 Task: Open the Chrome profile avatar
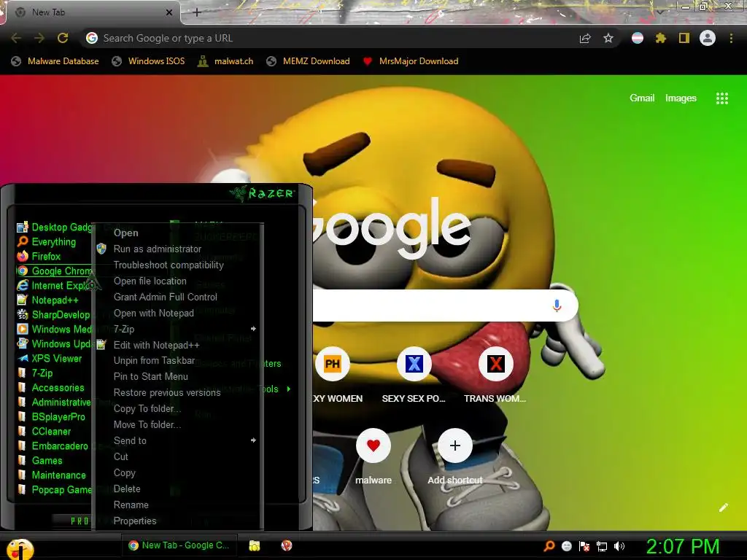coord(708,38)
